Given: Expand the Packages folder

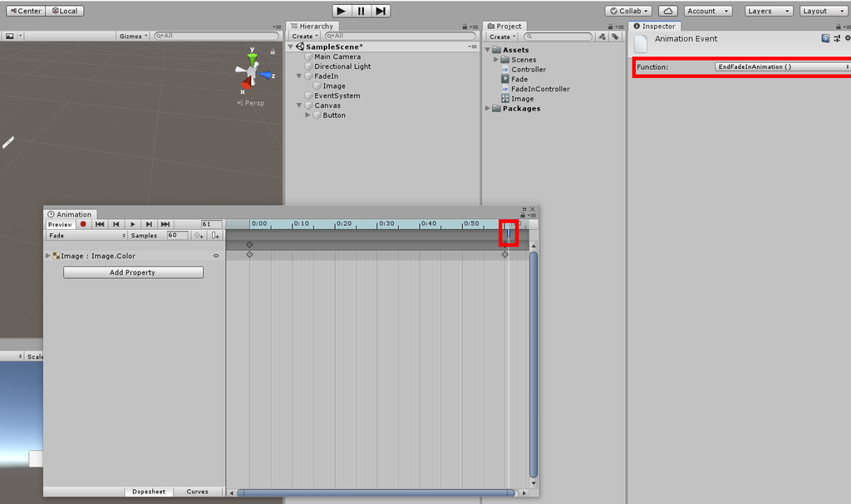Looking at the screenshot, I should [x=487, y=109].
